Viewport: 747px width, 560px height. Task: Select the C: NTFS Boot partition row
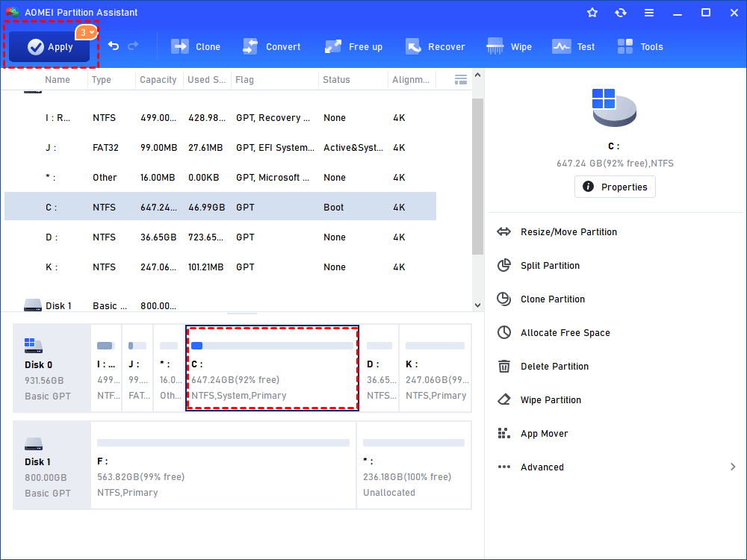pos(220,207)
